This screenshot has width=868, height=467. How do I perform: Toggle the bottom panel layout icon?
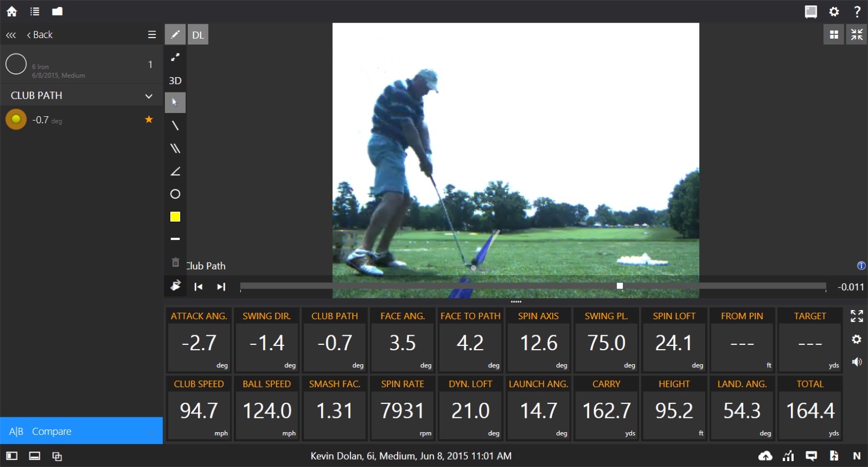tap(35, 456)
